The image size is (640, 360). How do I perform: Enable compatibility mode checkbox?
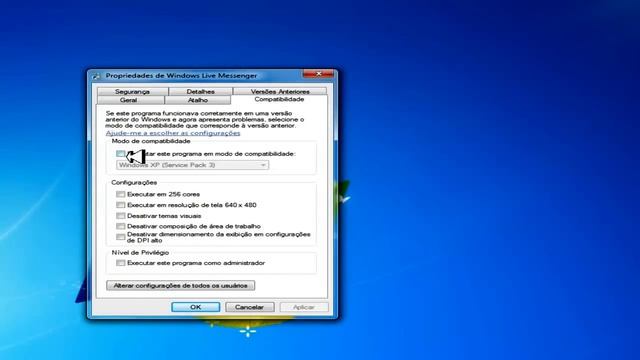pyautogui.click(x=120, y=154)
